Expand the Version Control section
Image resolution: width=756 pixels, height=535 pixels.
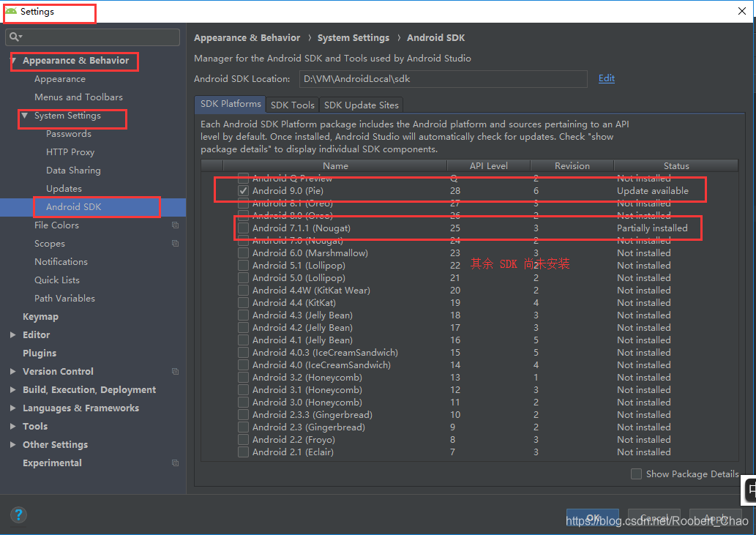pyautogui.click(x=13, y=372)
